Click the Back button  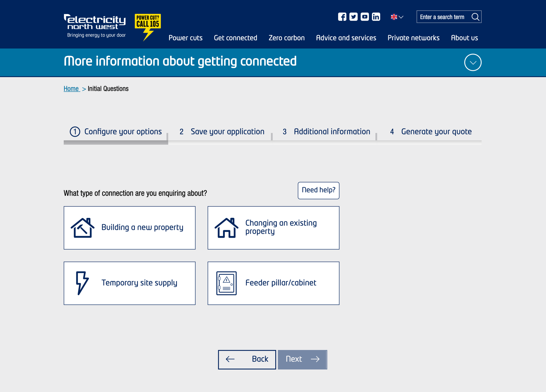pos(247,359)
